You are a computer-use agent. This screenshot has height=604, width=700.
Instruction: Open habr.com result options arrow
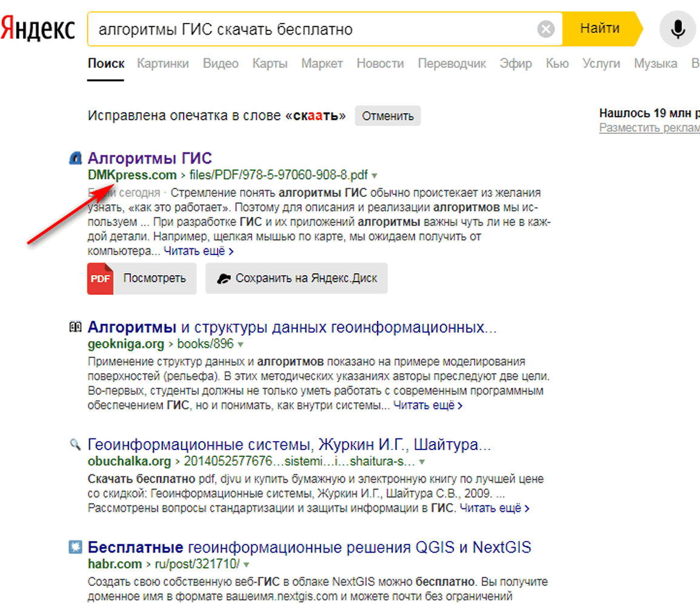[x=247, y=565]
